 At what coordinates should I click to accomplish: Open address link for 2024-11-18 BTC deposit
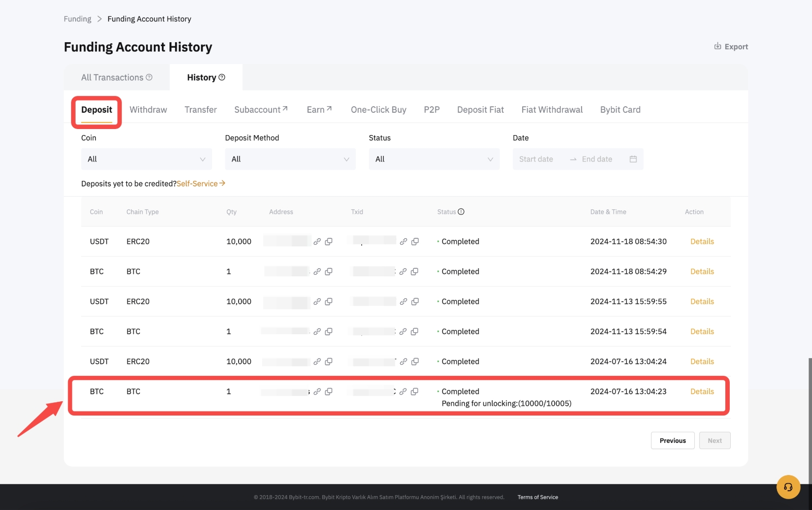coord(317,272)
